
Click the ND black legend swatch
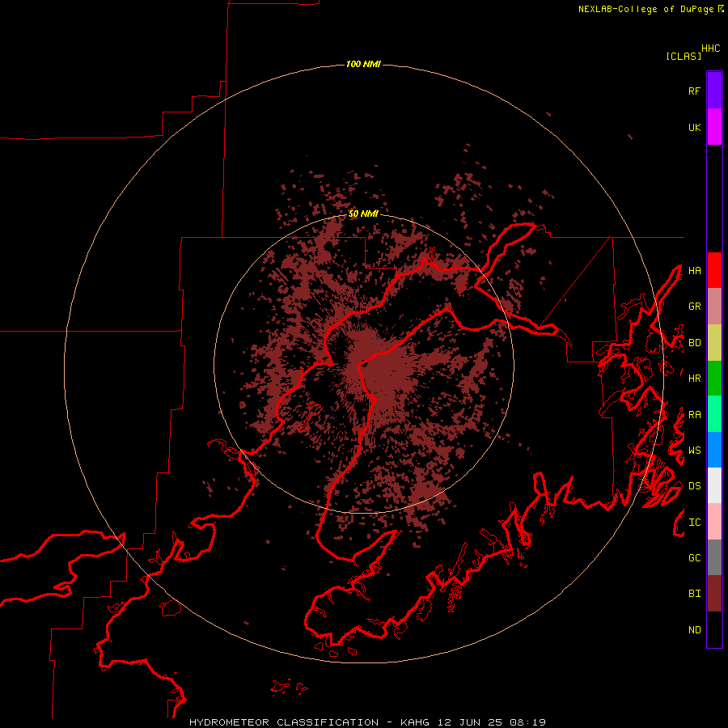(714, 629)
